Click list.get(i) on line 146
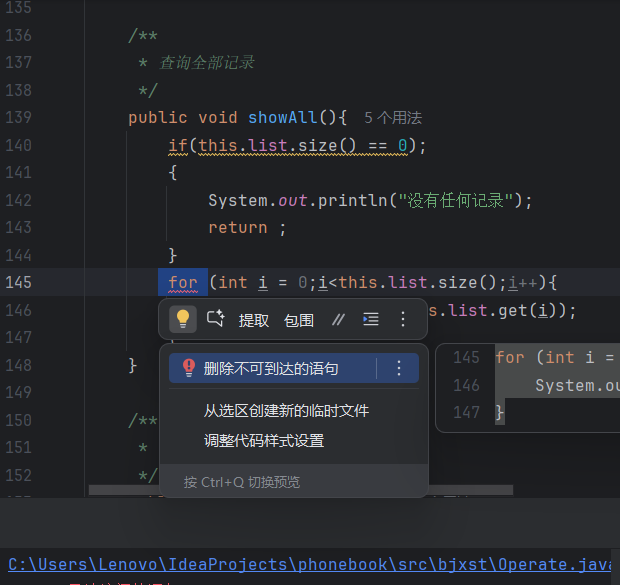The width and height of the screenshot is (620, 585). [503, 310]
